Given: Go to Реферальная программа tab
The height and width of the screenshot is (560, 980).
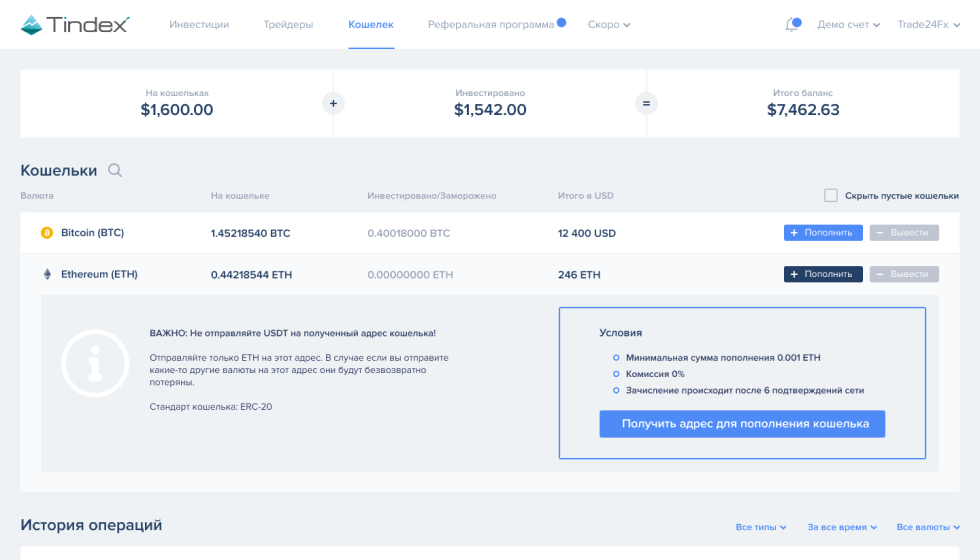Looking at the screenshot, I should (x=490, y=25).
